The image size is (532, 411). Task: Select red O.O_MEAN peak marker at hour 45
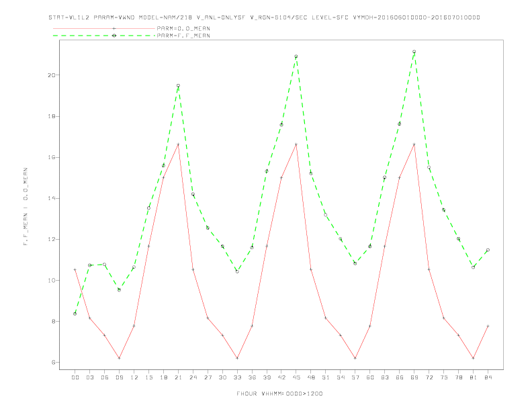pos(296,144)
